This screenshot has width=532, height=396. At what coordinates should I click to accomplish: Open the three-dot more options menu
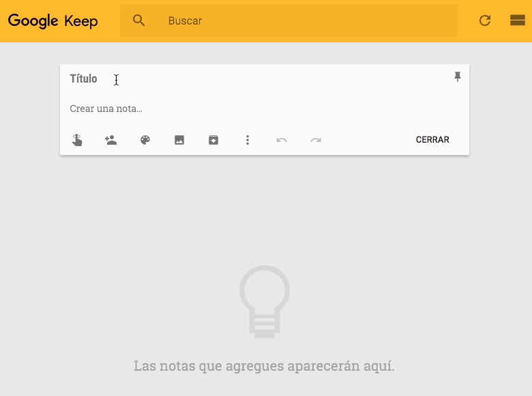(248, 140)
